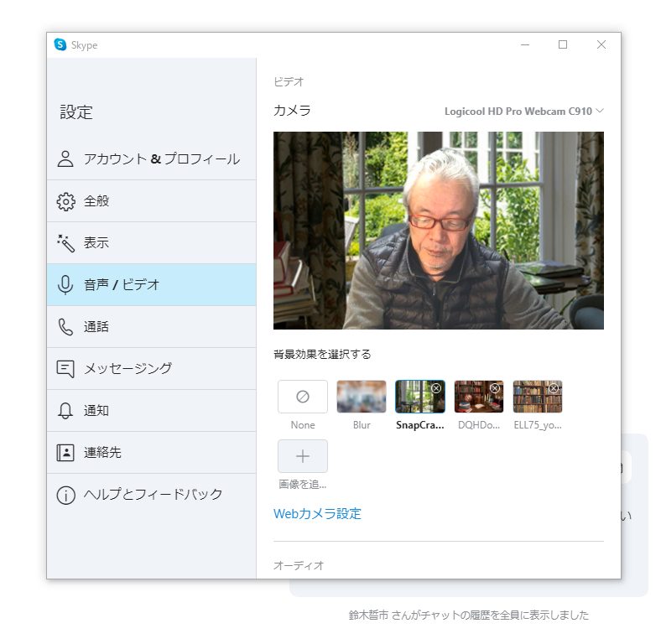Click the plus button to add image
Viewport: 661px width, 644px height.
coord(303,456)
